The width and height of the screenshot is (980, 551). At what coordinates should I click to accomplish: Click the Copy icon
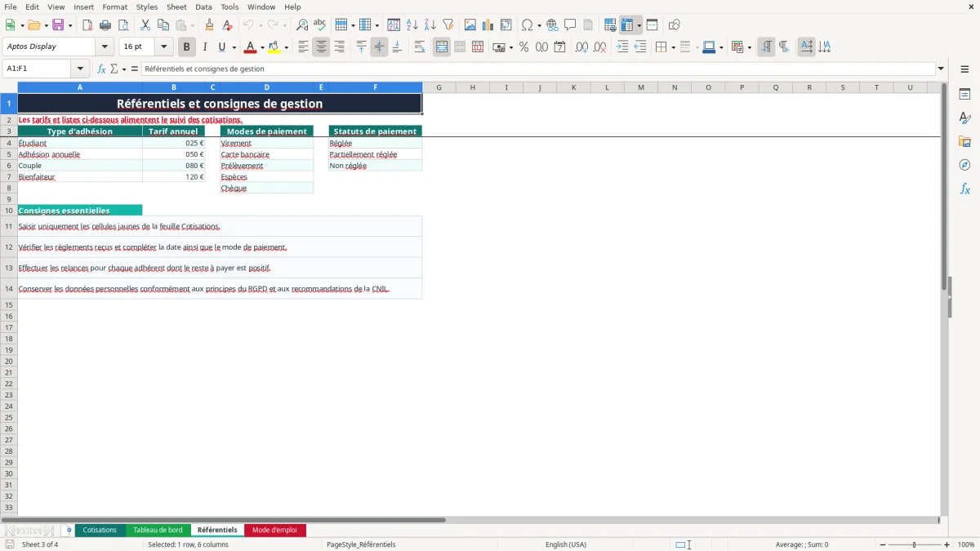tap(163, 25)
